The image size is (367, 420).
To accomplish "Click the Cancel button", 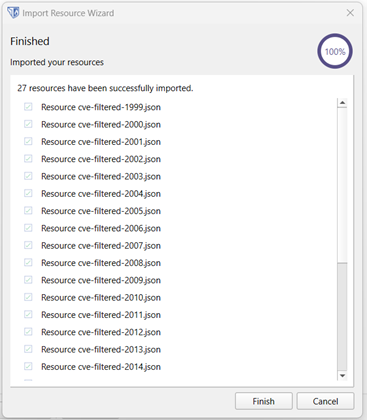I will [325, 401].
